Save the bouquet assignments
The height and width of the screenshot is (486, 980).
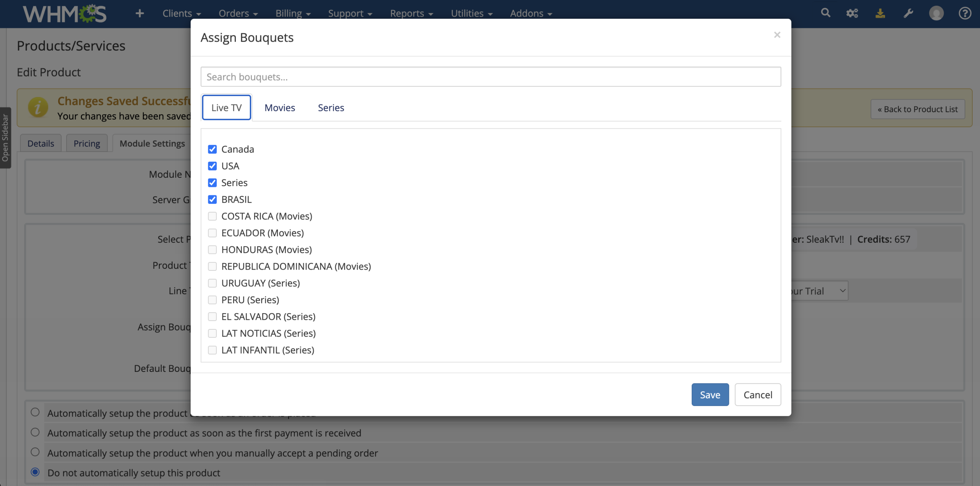(710, 394)
